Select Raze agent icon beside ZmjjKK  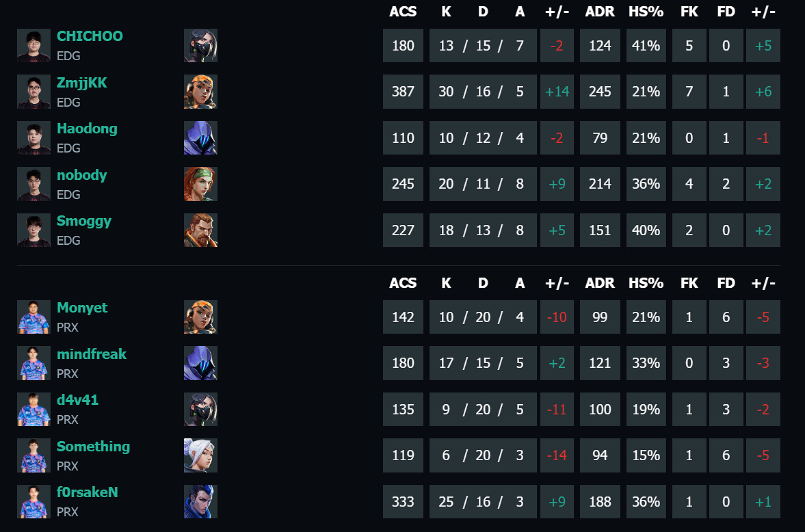point(200,92)
